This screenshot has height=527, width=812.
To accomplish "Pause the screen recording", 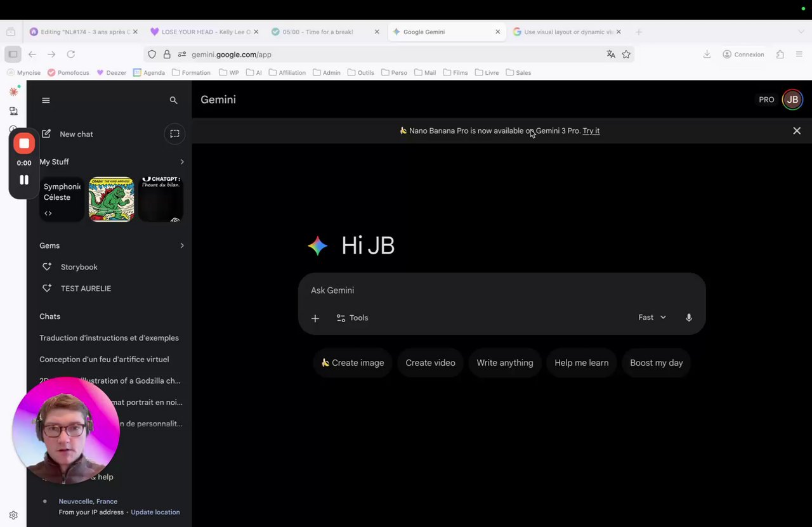I will pos(24,179).
